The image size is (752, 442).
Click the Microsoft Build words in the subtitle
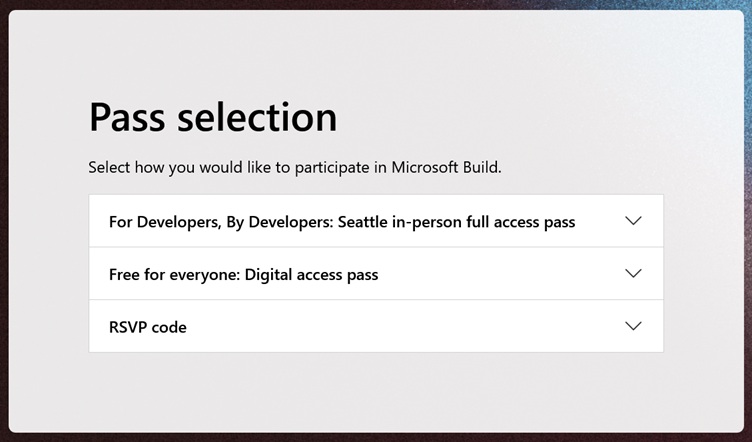pyautogui.click(x=446, y=167)
